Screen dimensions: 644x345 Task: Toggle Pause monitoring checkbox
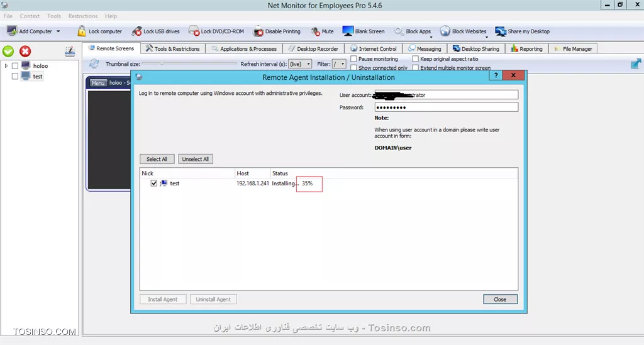click(x=353, y=58)
